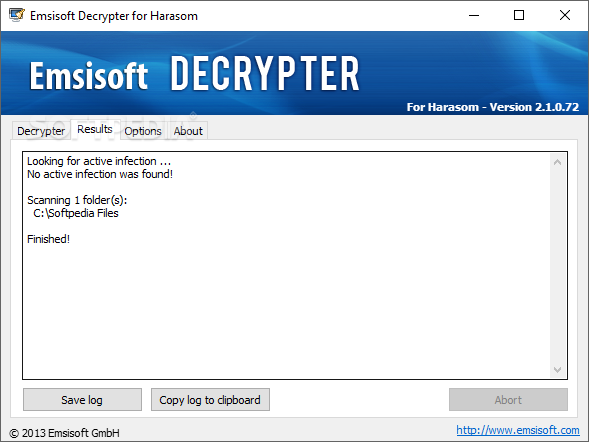Click the disabled Abort button
The image size is (589, 442).
pos(508,400)
